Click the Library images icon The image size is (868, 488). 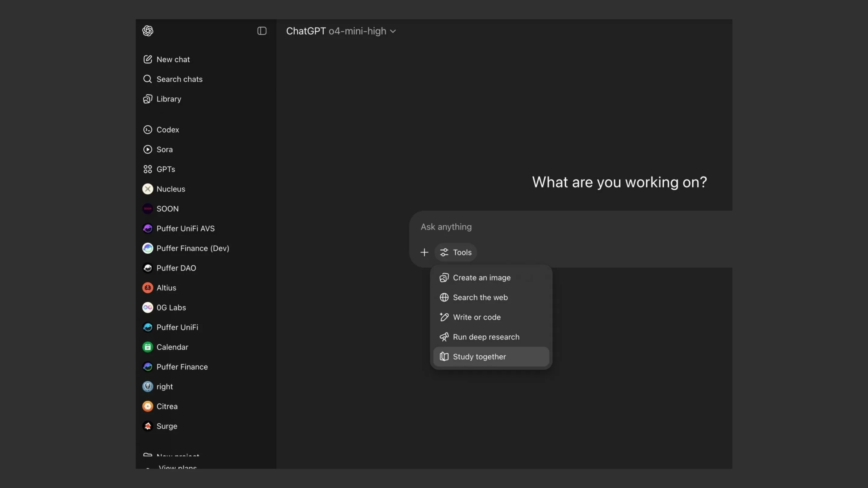pyautogui.click(x=148, y=99)
